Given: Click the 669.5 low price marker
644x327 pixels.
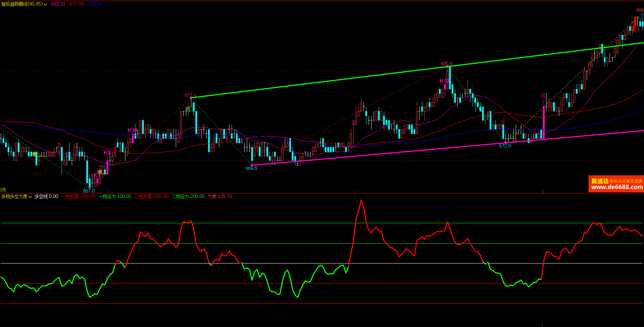Looking at the screenshot, I should click(251, 168).
